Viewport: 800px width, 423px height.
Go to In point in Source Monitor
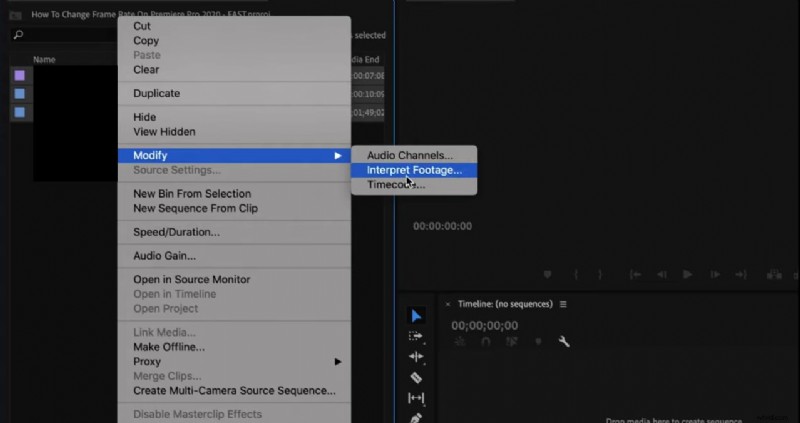pyautogui.click(x=635, y=275)
